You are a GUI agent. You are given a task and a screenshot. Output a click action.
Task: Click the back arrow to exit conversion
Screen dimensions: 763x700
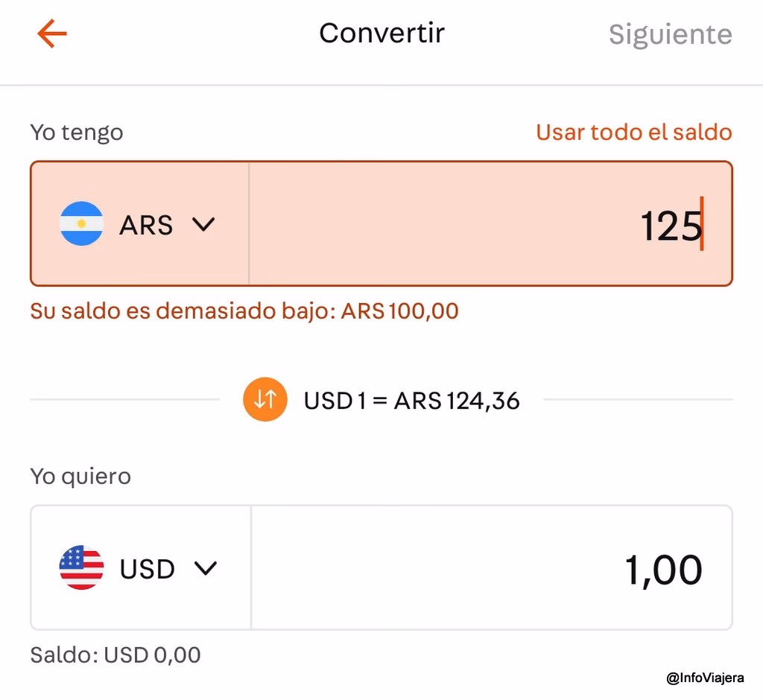[x=51, y=34]
